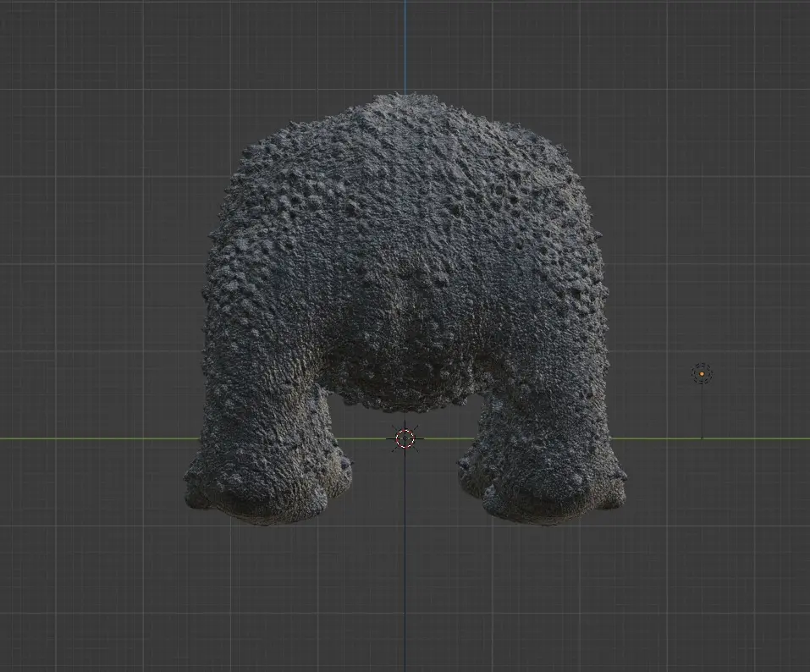The height and width of the screenshot is (672, 810).
Task: Click the 3D cursor at the origin
Action: click(405, 438)
